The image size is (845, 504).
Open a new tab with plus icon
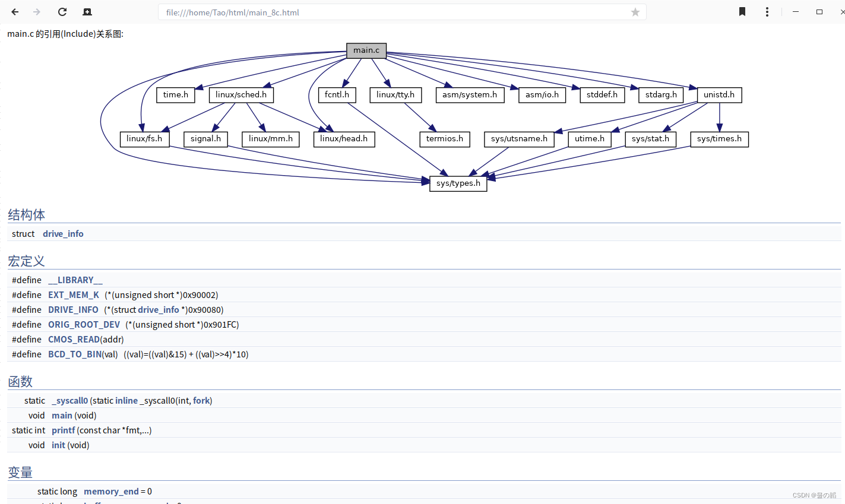pyautogui.click(x=87, y=12)
